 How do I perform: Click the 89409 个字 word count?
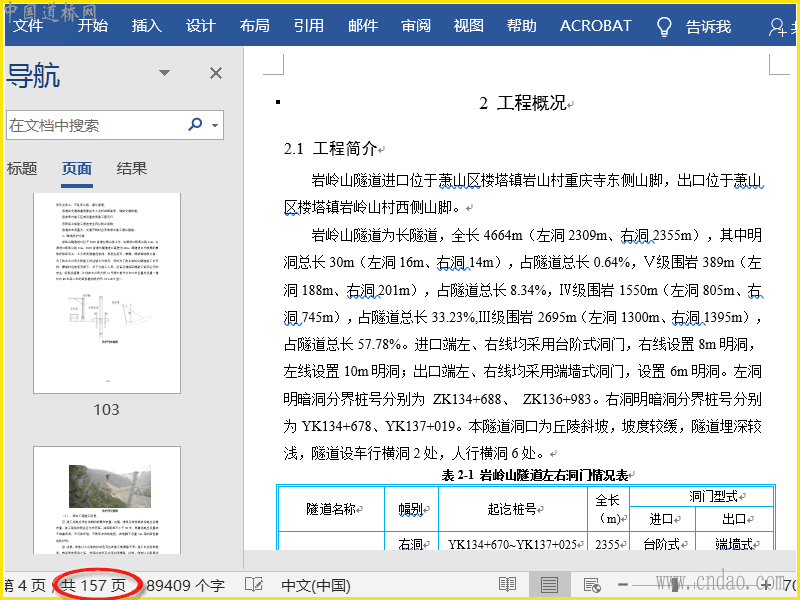[185, 585]
